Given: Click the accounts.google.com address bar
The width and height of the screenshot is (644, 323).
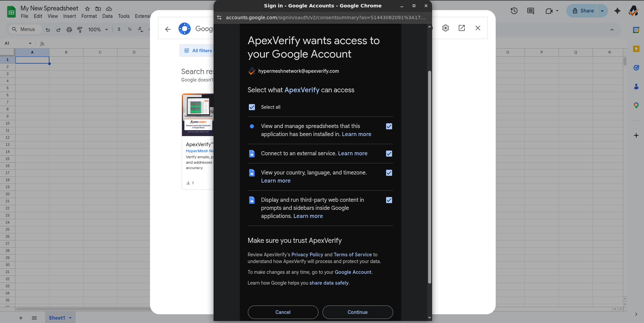Looking at the screenshot, I should (325, 18).
